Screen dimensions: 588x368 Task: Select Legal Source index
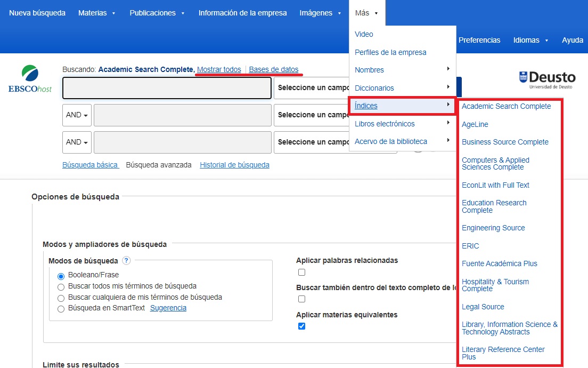(483, 307)
